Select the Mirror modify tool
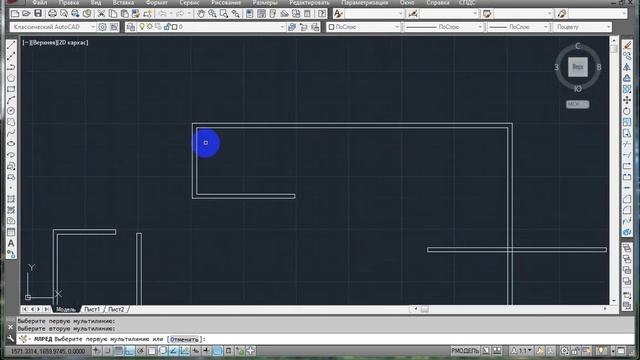 (627, 67)
